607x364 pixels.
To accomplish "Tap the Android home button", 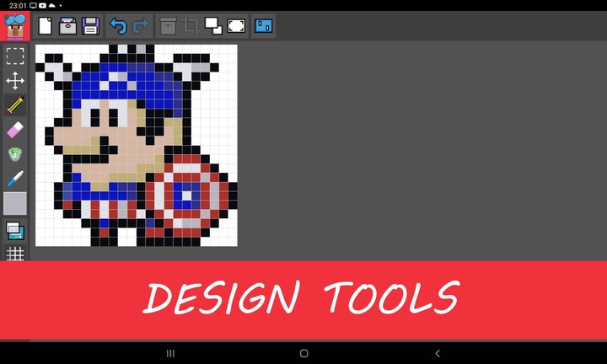I will coord(303,353).
